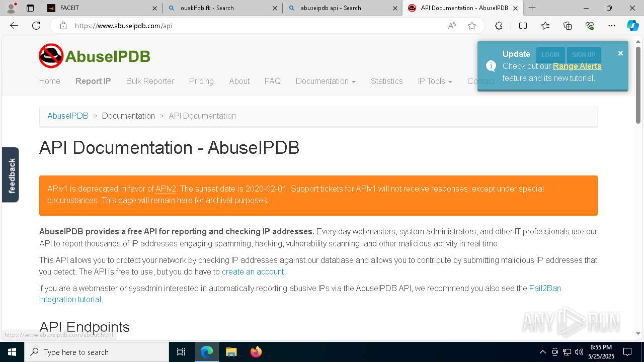Open the feedback side tab
Image resolution: width=644 pixels, height=362 pixels.
[11, 174]
